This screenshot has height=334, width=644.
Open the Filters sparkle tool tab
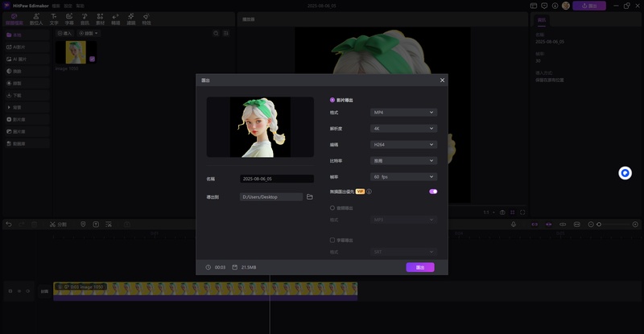pos(131,19)
